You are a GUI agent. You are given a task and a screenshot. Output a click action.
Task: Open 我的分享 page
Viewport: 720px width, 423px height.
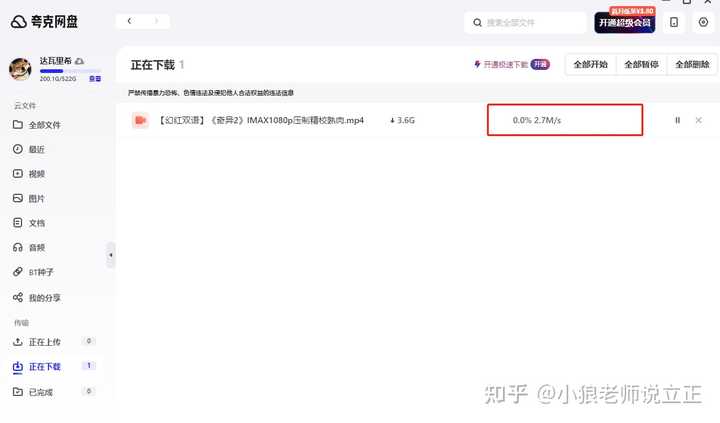[37, 298]
